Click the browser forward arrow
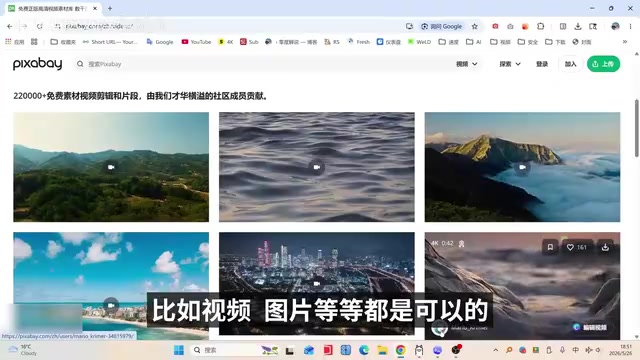Viewport: 640px width, 360px height. point(24,26)
